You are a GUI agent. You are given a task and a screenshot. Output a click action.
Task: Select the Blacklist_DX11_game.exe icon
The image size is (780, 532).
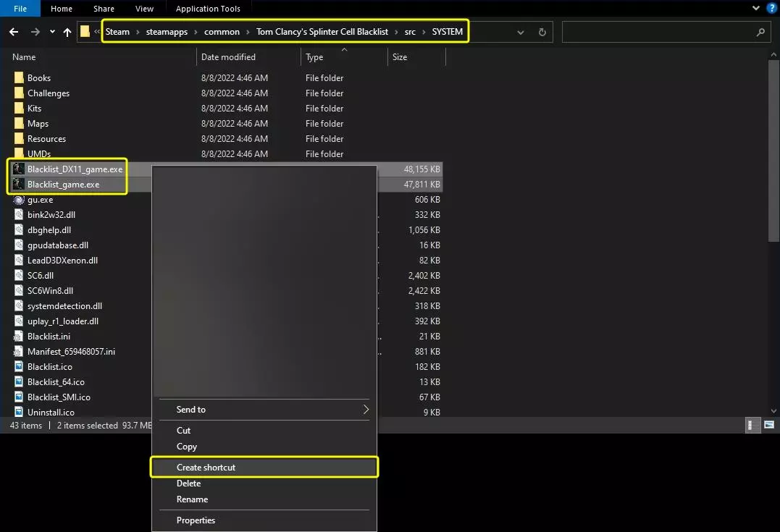[x=19, y=169]
